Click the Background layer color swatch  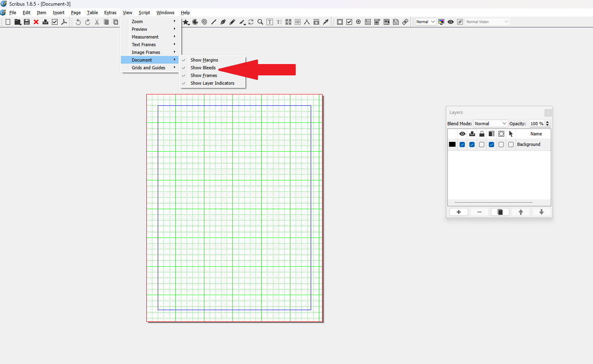point(452,144)
